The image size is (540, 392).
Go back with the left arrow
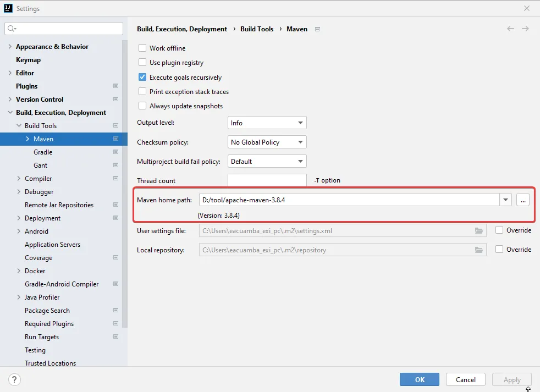(x=510, y=29)
